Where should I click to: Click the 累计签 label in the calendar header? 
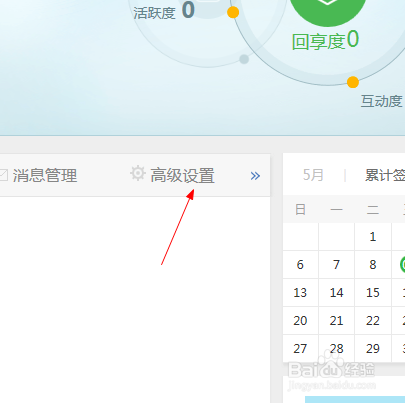pos(385,175)
